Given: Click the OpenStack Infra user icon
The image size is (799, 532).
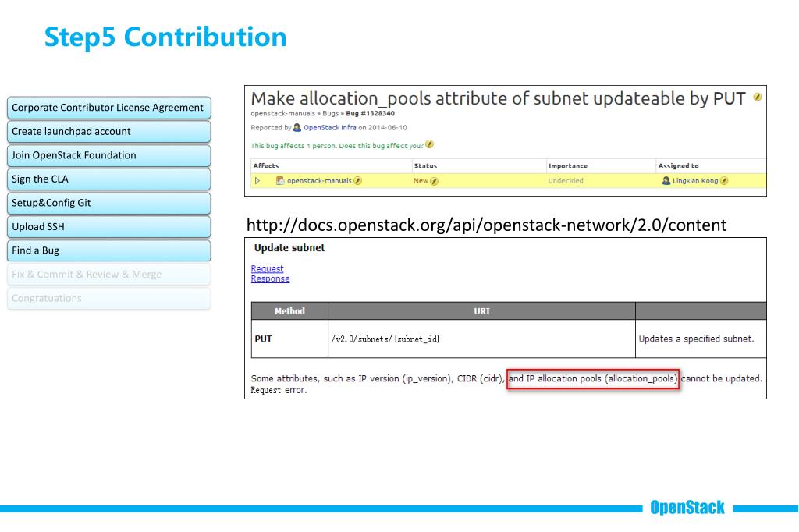Looking at the screenshot, I should click(297, 127).
